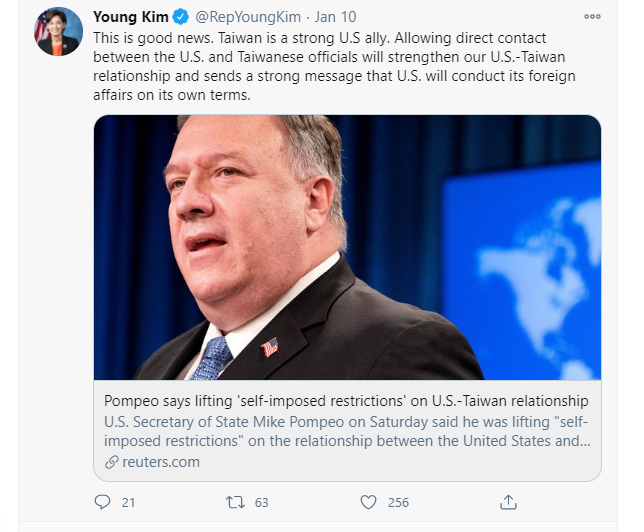Click the Jan 10 tweet timestamp
Screen dimensions: 644x532
point(336,17)
